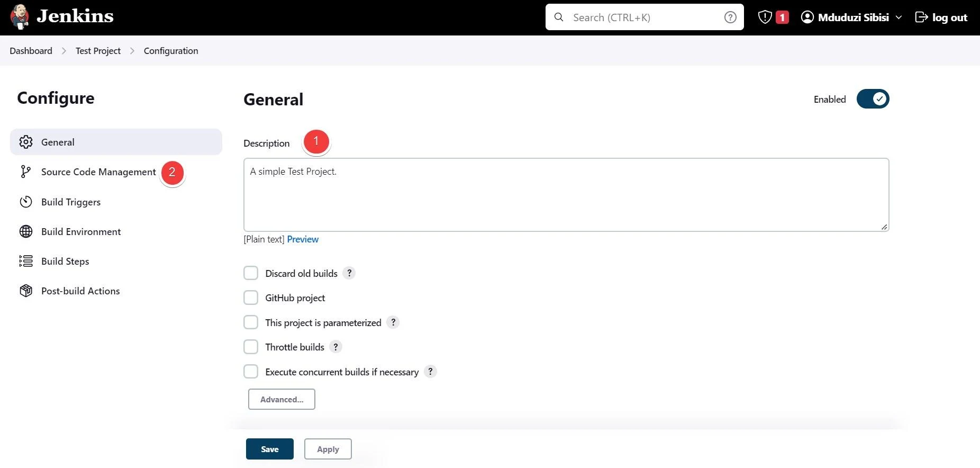Viewport: 980px width, 468px height.
Task: Focus the Search (CTRL+K) field
Action: pos(645,17)
